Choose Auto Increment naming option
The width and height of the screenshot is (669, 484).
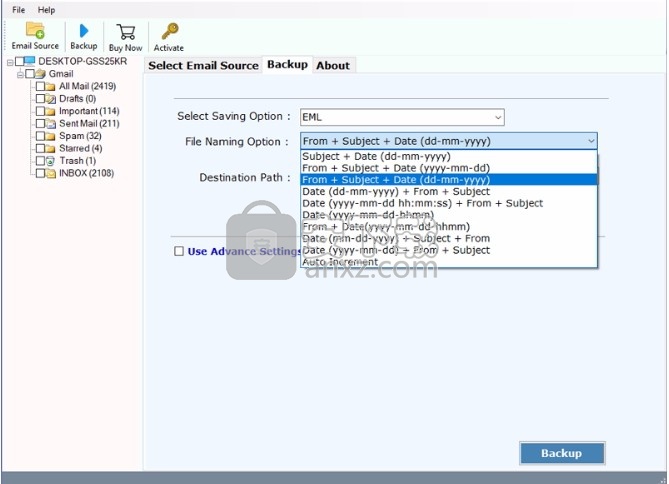pyautogui.click(x=340, y=262)
